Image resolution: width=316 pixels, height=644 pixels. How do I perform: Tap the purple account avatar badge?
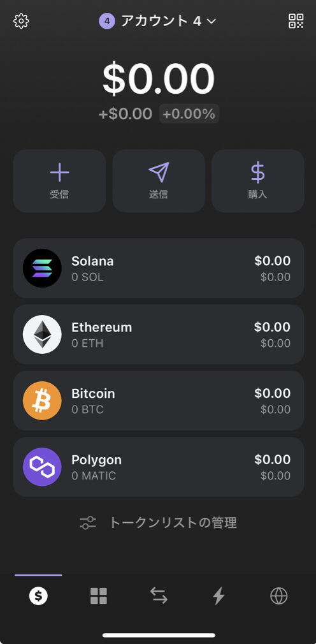[106, 21]
